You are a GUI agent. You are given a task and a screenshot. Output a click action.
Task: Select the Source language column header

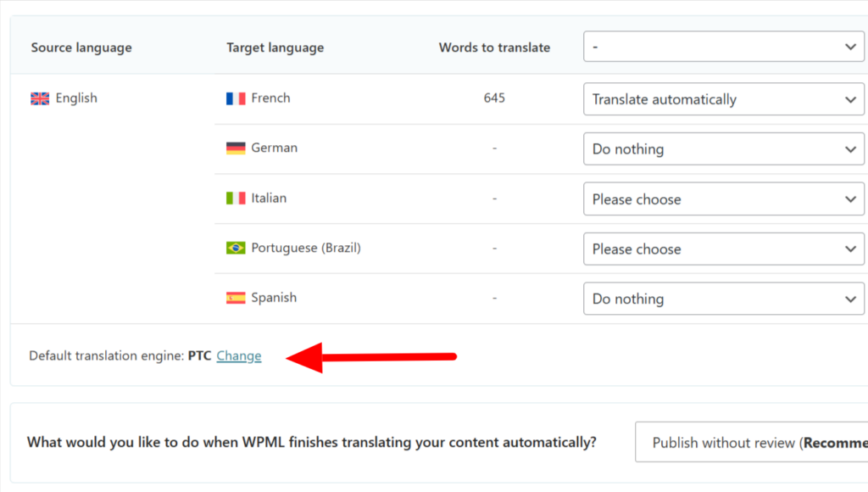81,48
